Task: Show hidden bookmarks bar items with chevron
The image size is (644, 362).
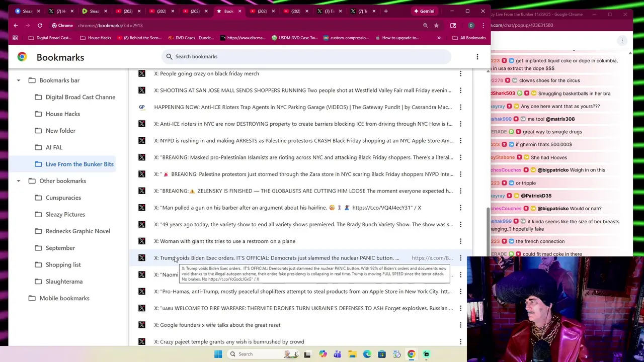Action: [x=439, y=38]
